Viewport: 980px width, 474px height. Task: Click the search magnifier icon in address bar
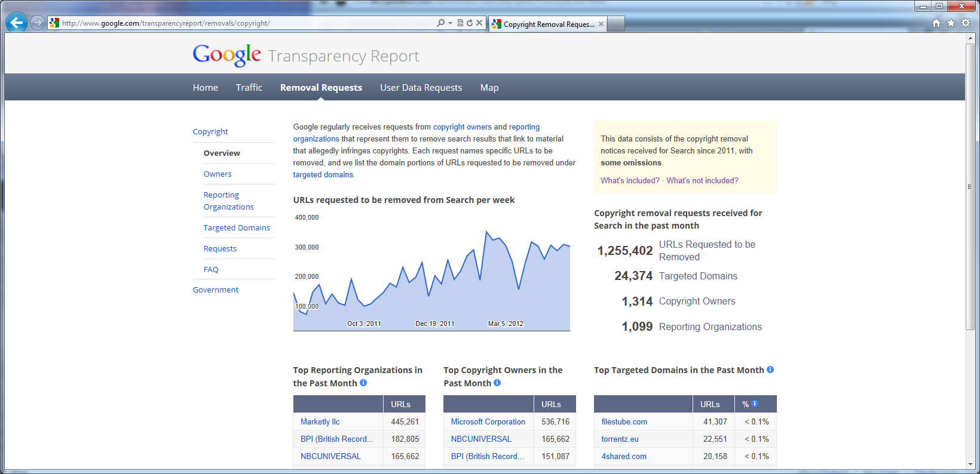click(x=440, y=23)
